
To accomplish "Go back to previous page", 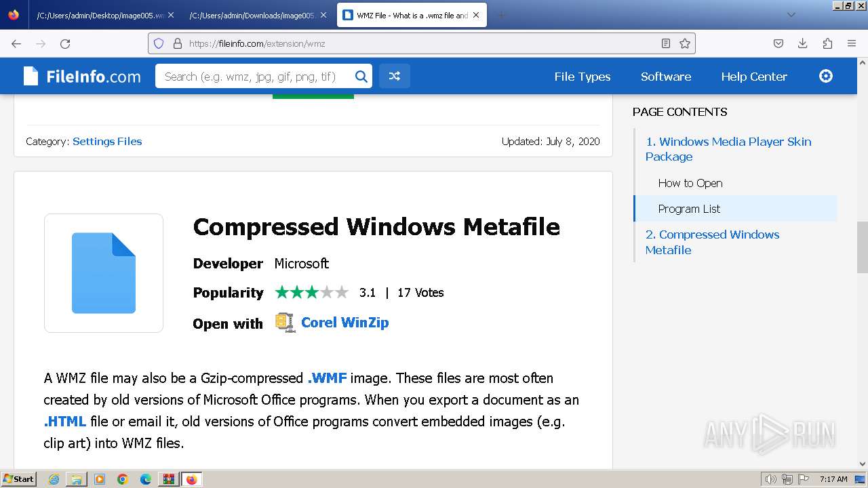I will (x=16, y=43).
